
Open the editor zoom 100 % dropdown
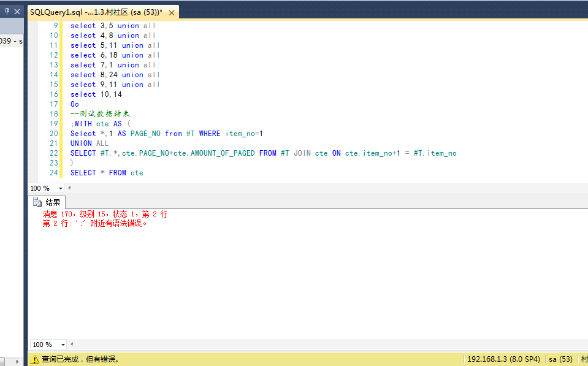tap(60, 188)
